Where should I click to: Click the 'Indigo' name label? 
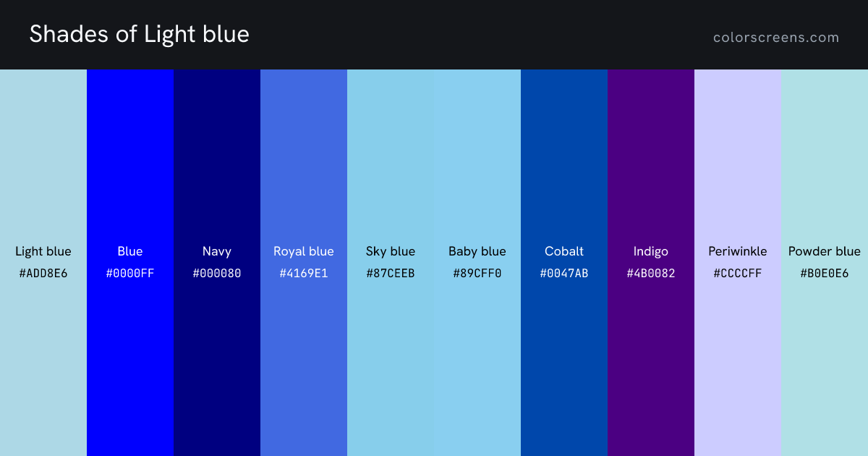coord(651,252)
